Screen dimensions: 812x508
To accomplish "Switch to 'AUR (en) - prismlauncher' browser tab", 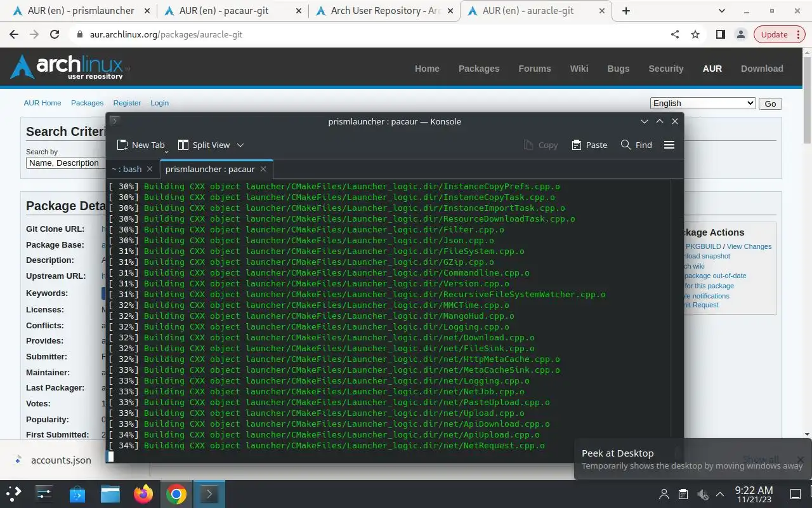I will [81, 11].
